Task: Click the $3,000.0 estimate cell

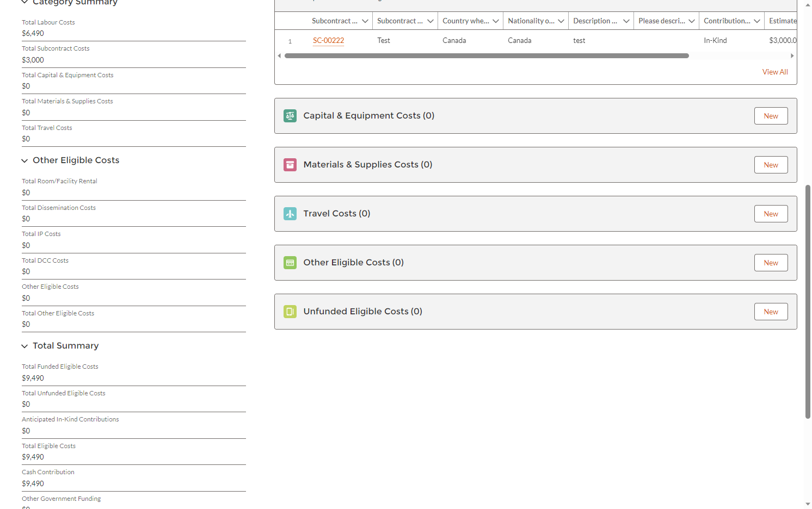Action: tap(783, 40)
